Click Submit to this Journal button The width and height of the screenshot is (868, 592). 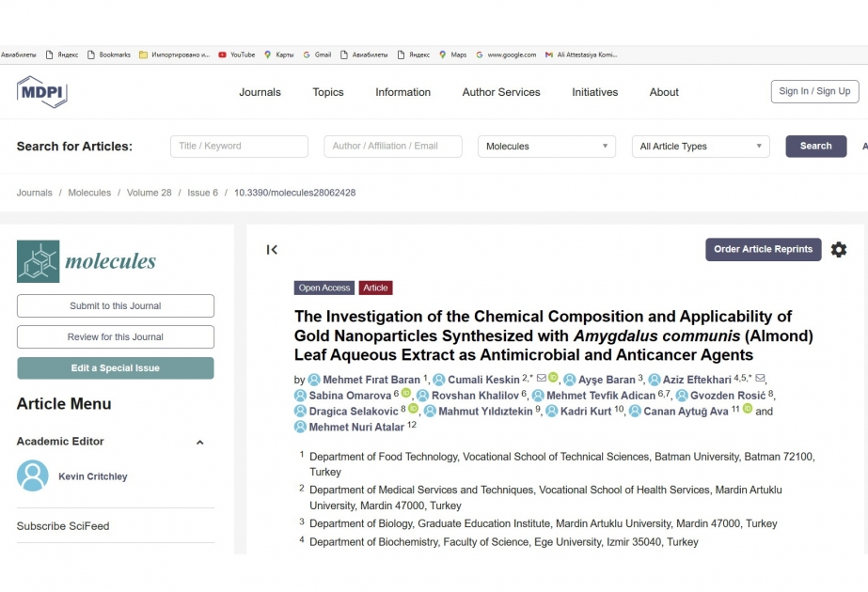pyautogui.click(x=115, y=306)
